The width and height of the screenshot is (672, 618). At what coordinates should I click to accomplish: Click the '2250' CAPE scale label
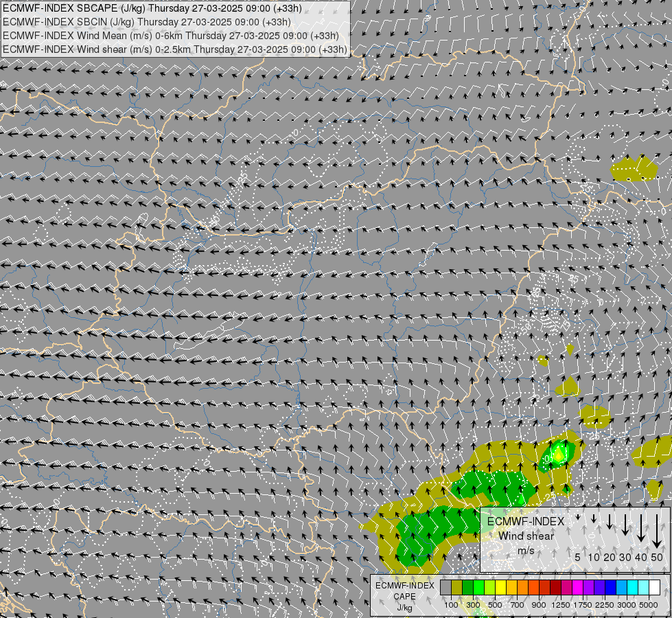[x=605, y=605]
